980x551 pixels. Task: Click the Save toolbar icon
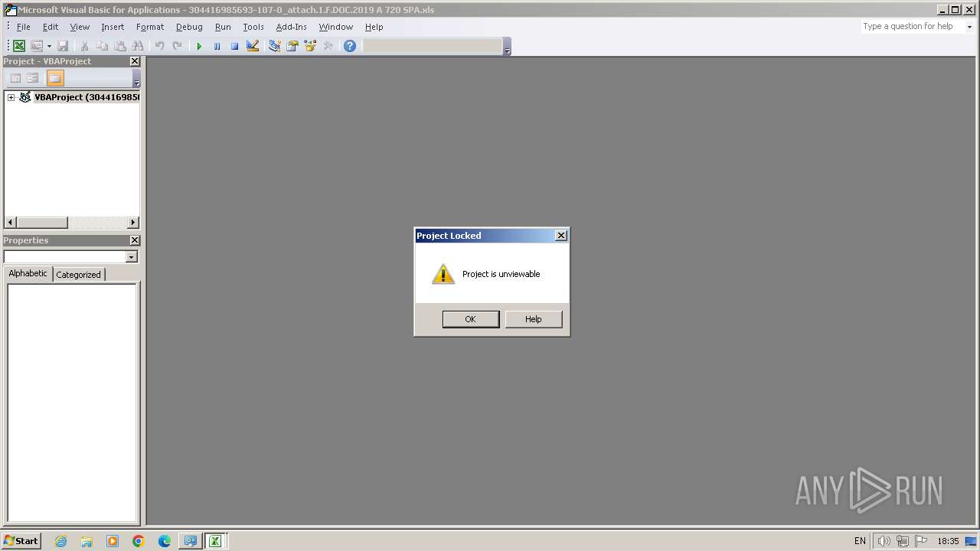[x=63, y=46]
